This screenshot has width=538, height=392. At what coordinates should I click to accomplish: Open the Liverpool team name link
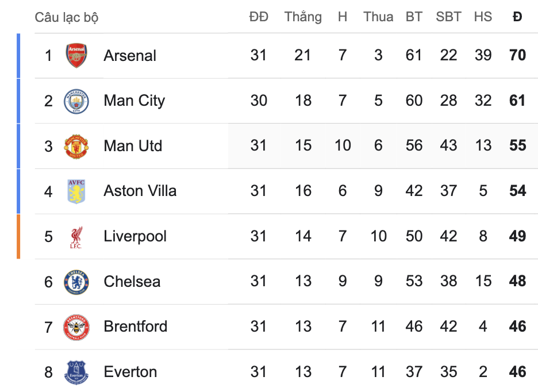tap(135, 236)
